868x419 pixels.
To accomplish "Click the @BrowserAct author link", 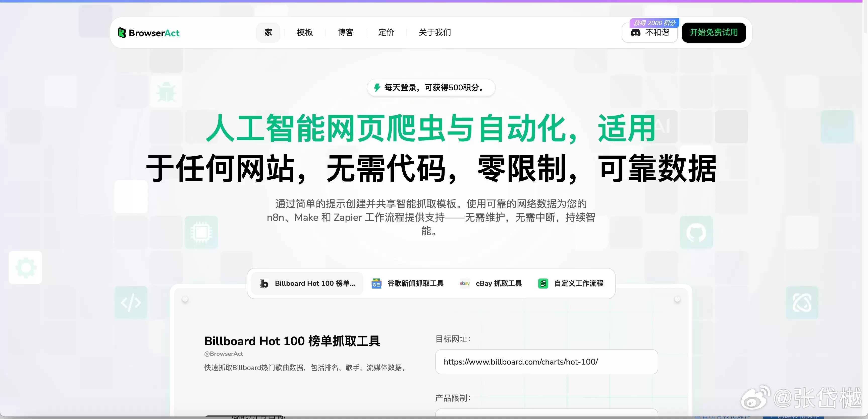I will point(223,354).
